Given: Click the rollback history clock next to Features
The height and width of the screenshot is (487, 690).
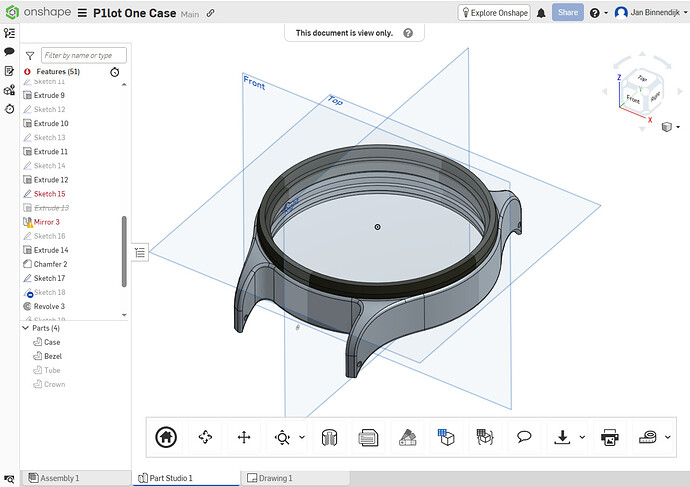Looking at the screenshot, I should coord(115,72).
